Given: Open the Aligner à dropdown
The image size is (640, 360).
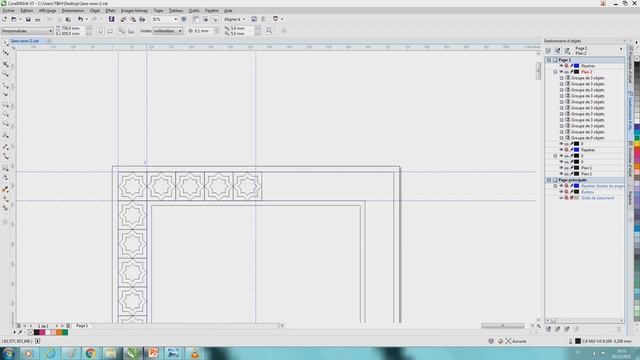Looking at the screenshot, I should coord(244,19).
